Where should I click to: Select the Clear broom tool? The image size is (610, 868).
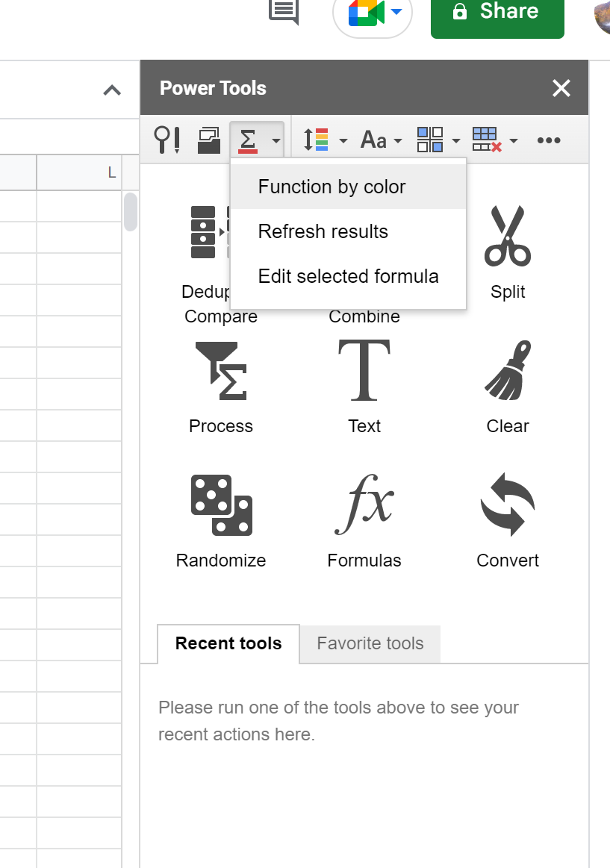[508, 371]
